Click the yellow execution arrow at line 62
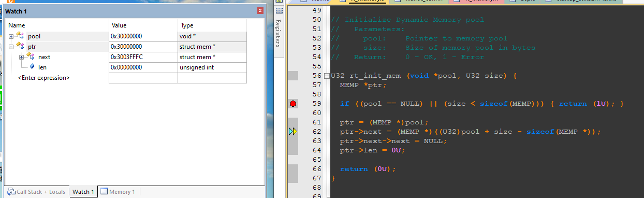This screenshot has width=644, height=198. pos(293,132)
